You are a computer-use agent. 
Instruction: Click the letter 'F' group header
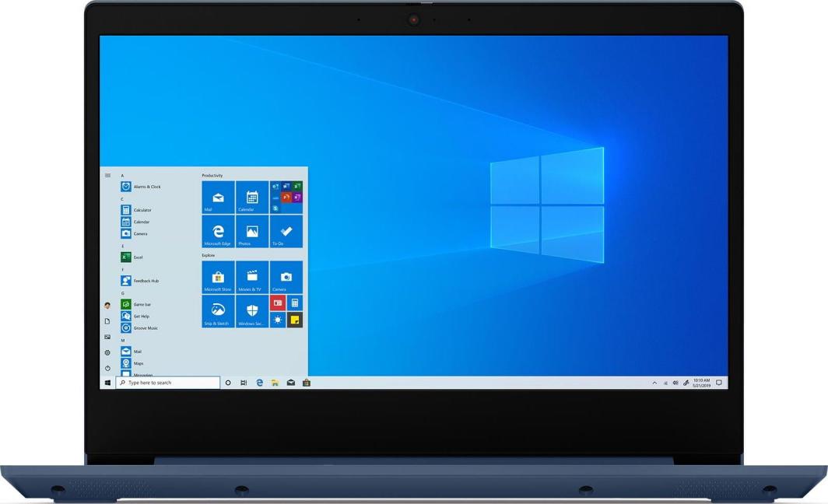(x=122, y=270)
